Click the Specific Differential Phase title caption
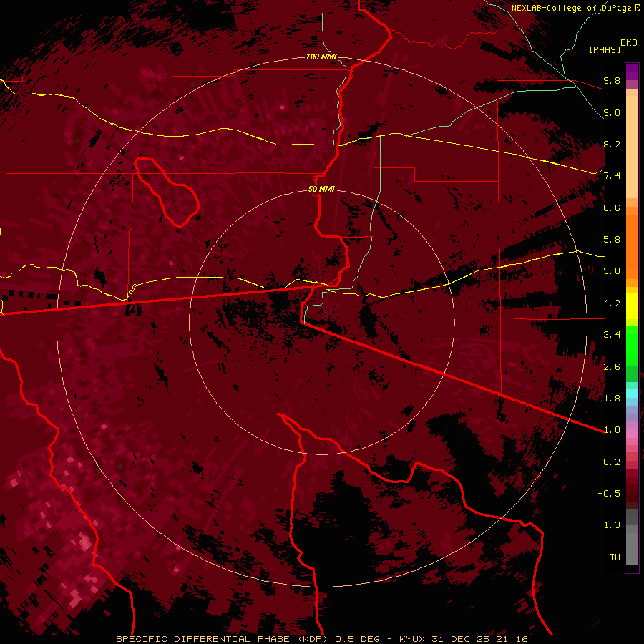This screenshot has width=644, height=644. [x=222, y=639]
